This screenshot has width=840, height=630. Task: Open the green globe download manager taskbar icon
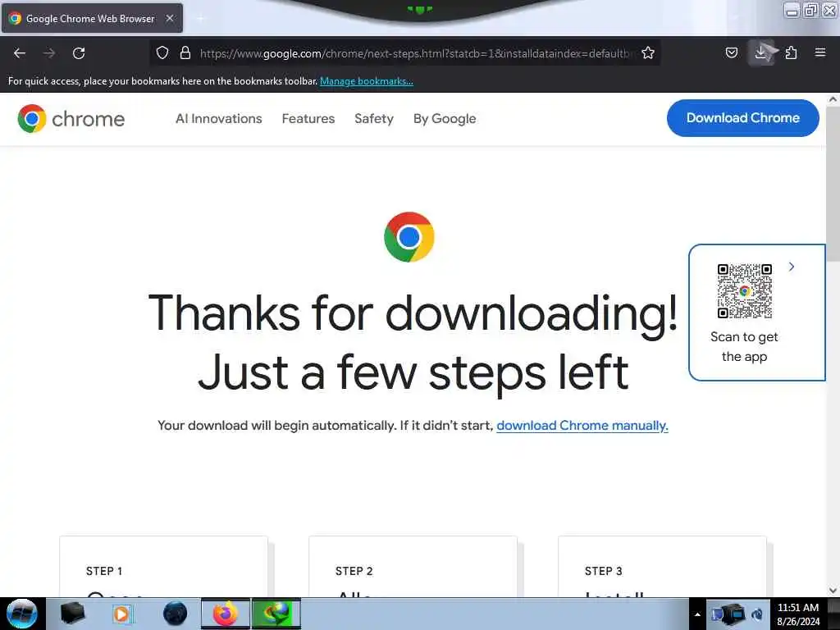click(x=276, y=614)
